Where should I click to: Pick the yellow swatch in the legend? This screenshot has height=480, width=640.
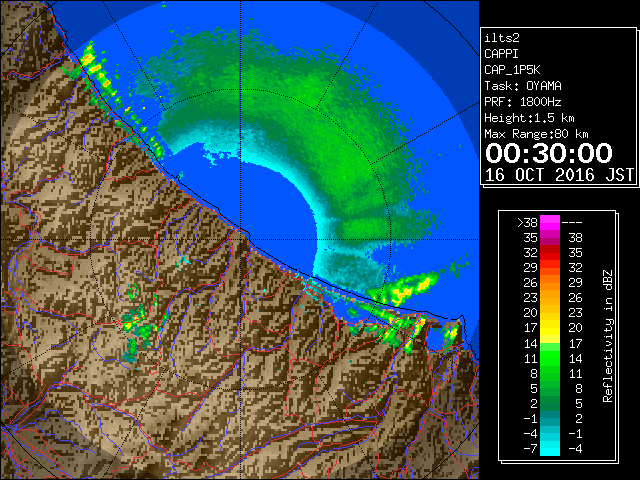pyautogui.click(x=550, y=328)
